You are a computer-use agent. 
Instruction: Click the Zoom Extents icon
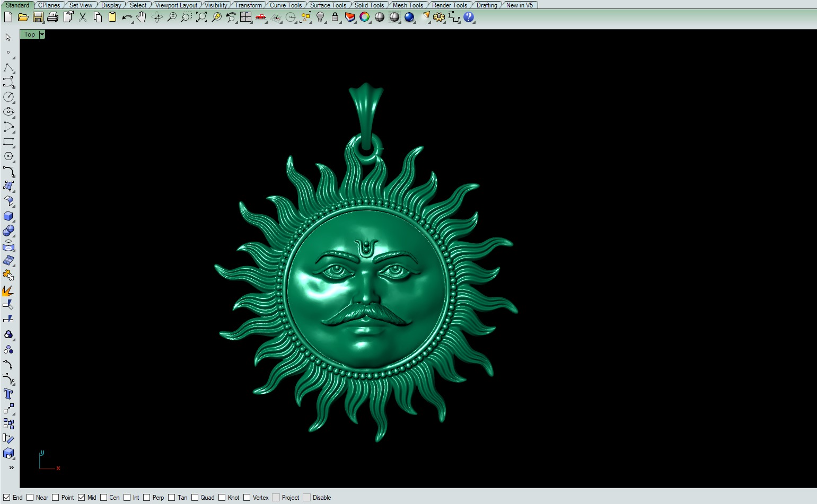coord(201,17)
